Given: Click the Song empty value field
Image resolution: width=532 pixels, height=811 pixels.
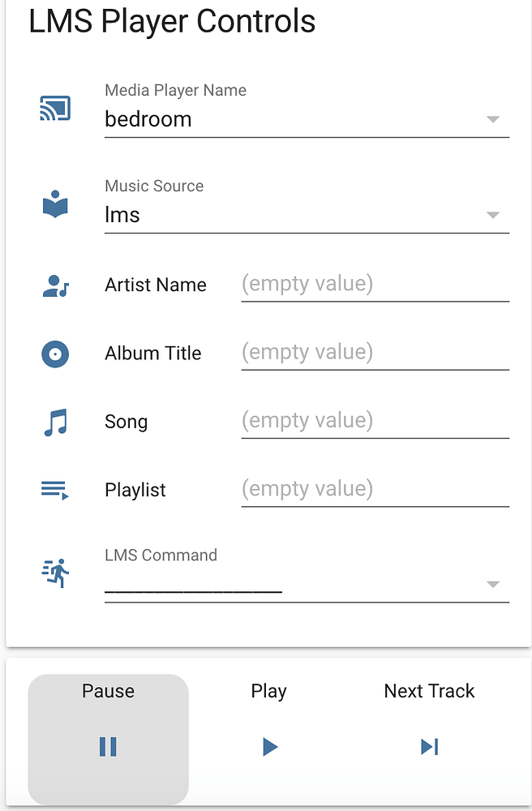Looking at the screenshot, I should click(375, 420).
